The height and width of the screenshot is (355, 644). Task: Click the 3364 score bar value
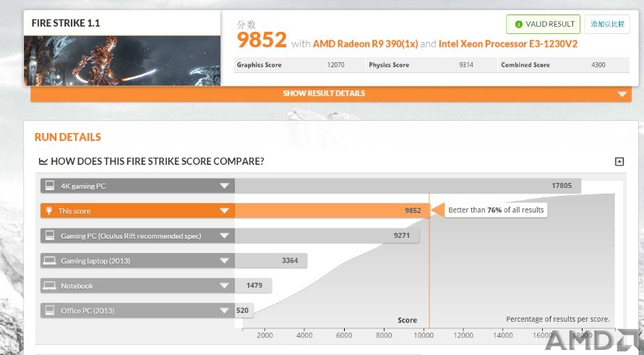(290, 260)
